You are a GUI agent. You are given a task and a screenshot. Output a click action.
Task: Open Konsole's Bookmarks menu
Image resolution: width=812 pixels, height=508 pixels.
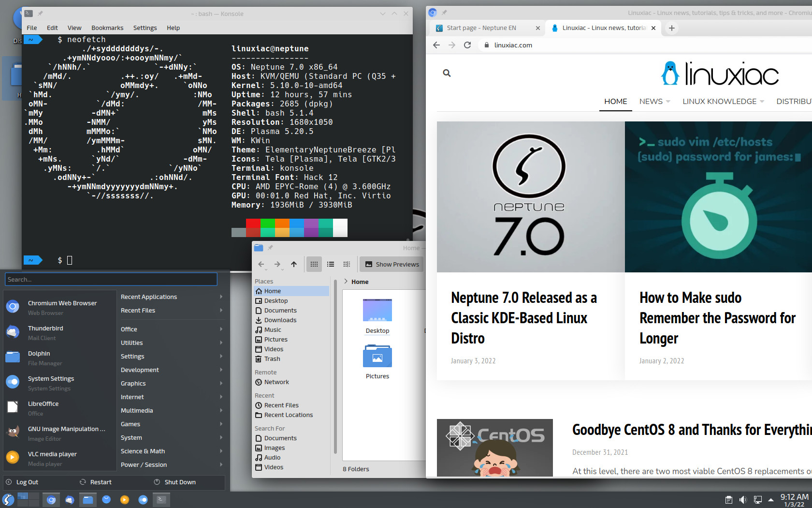107,28
